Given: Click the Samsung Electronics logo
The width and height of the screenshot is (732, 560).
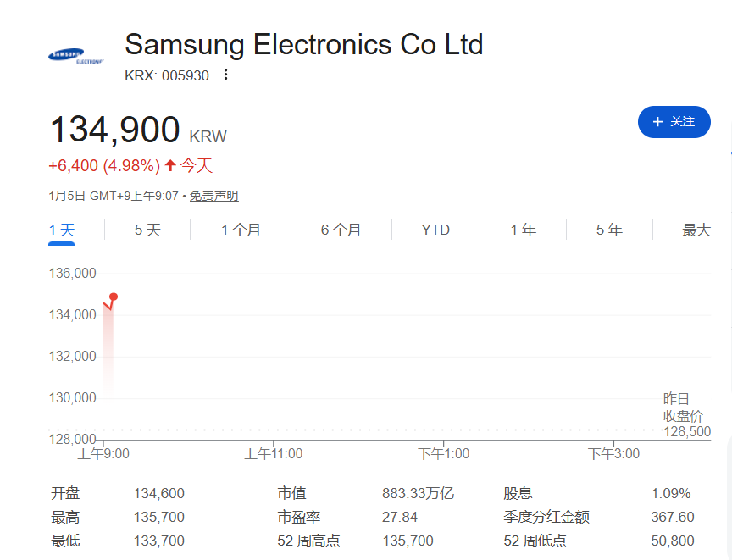Looking at the screenshot, I should click(76, 57).
